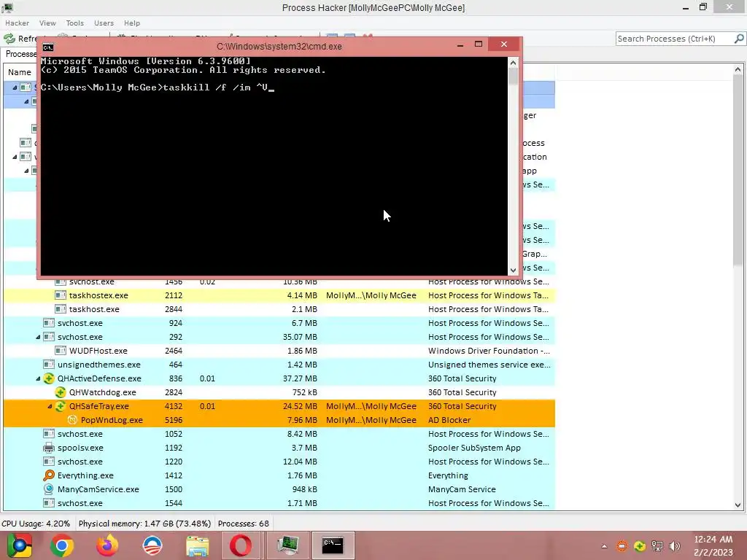Select the svchost.exe row with PID 924
The image size is (747, 560).
coord(279,323)
